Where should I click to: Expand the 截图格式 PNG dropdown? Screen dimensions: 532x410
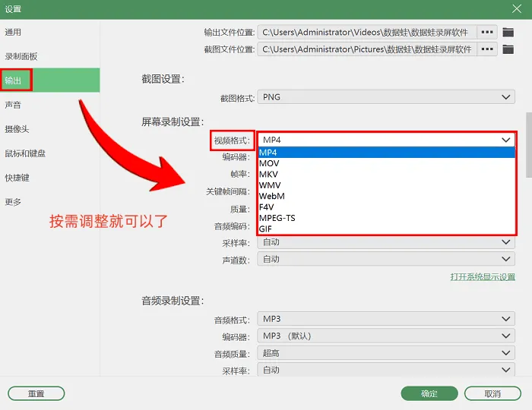(386, 97)
